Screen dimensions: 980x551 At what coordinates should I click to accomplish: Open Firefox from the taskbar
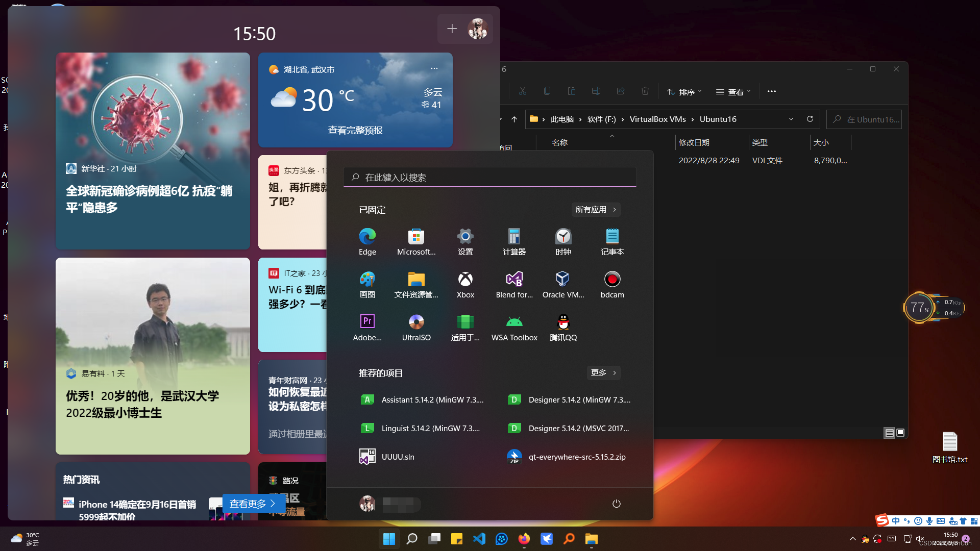pyautogui.click(x=523, y=539)
